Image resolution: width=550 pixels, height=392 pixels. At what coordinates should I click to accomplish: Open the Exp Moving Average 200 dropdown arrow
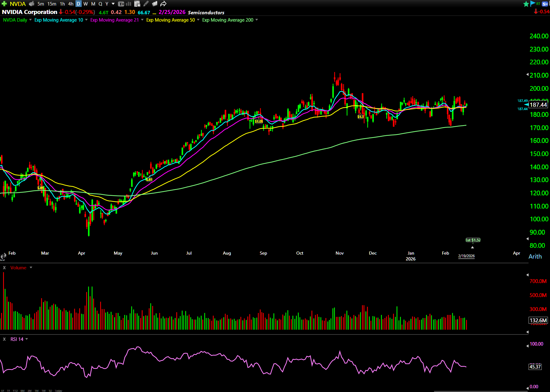(257, 20)
